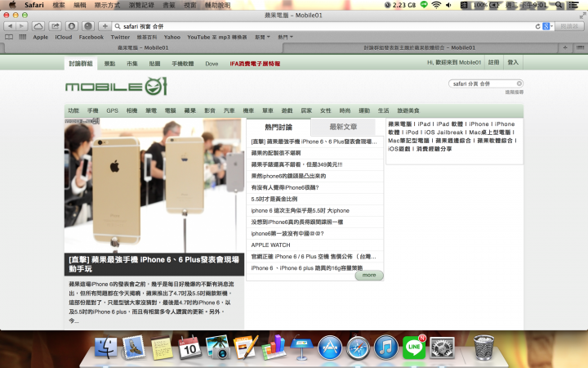Open the Notes app in the Dock
This screenshot has width=588, height=368.
[162, 348]
